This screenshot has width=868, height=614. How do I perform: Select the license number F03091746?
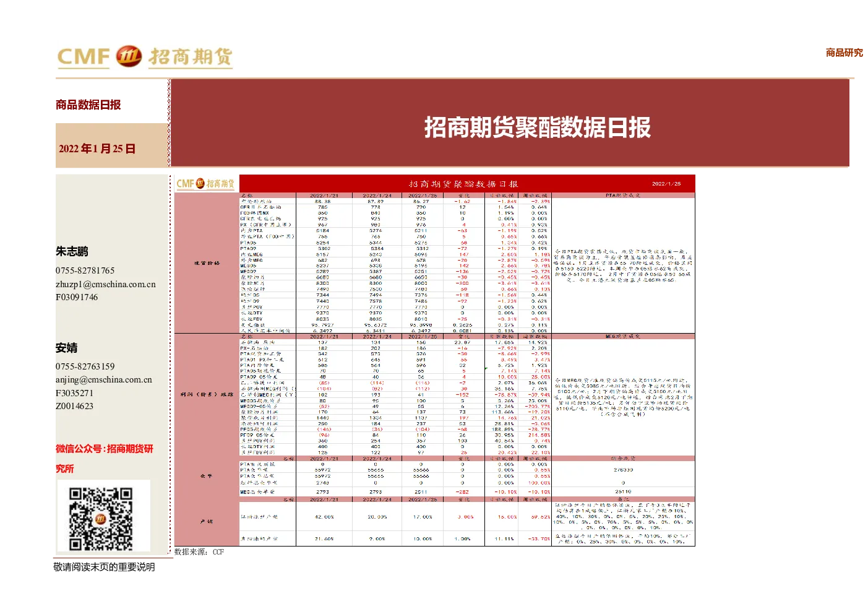tap(77, 297)
